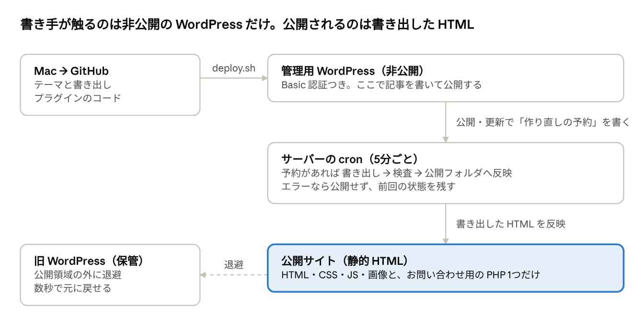Viewport: 644px width, 332px height.
Task: Select the サーバーの cron（5分ごと）heading
Action: [350, 159]
